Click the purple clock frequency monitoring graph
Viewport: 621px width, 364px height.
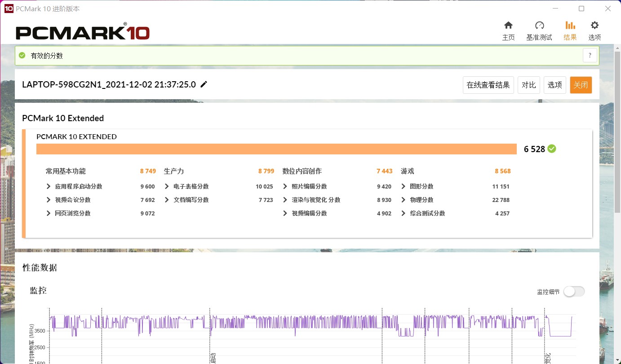pyautogui.click(x=311, y=325)
